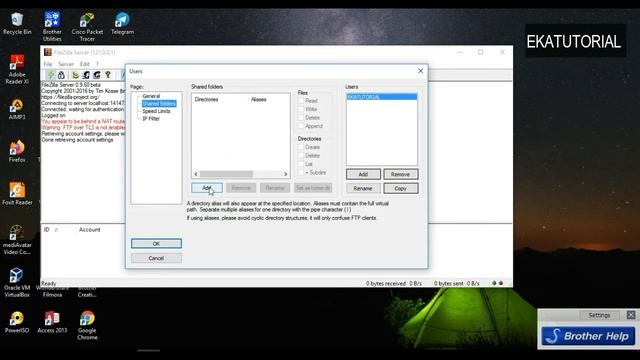The width and height of the screenshot is (640, 360).
Task: Click Rename under Shared folders list
Action: (x=275, y=188)
